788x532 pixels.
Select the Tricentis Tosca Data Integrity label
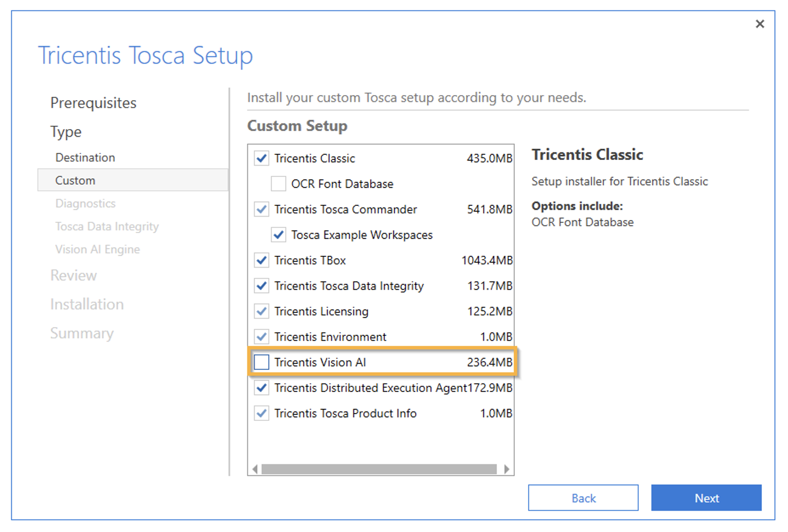tap(349, 286)
